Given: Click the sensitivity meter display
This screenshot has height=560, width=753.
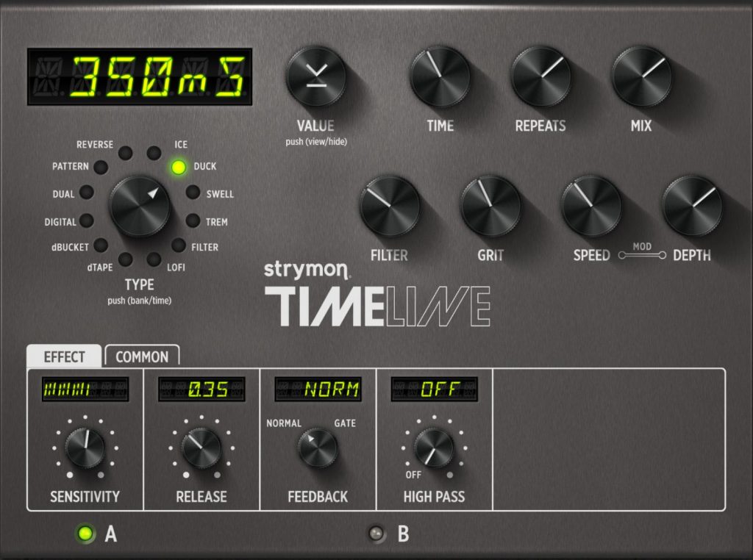Looking at the screenshot, I should [85, 389].
